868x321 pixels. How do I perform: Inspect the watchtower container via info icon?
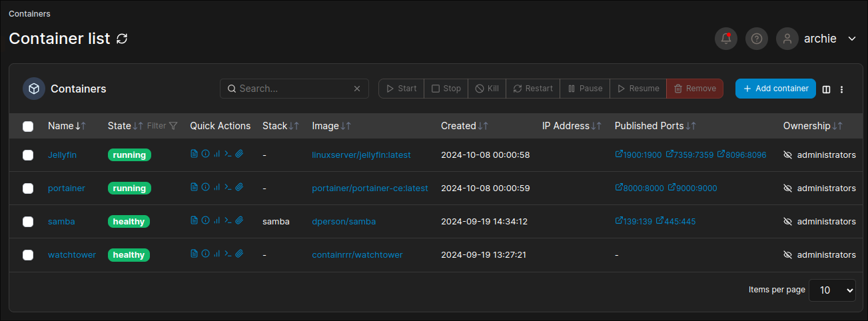[205, 254]
